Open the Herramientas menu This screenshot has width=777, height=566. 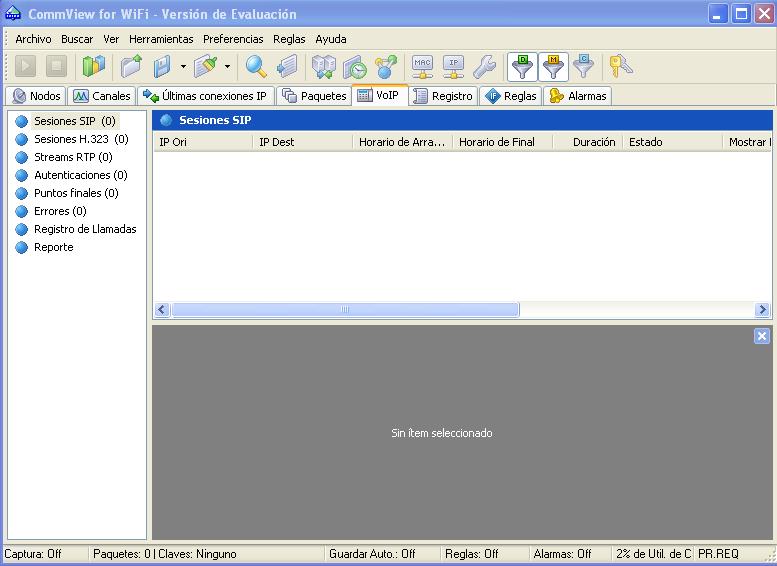point(161,39)
